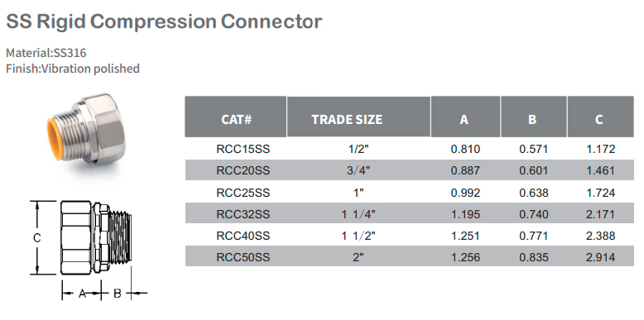The width and height of the screenshot is (644, 320).
Task: Click the SS Rigid Compression Connector title
Action: pos(164,21)
